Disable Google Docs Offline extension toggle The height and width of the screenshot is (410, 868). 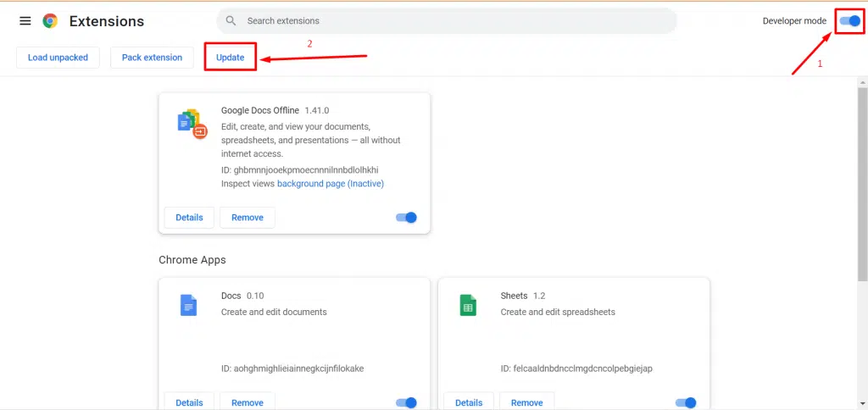click(x=406, y=218)
